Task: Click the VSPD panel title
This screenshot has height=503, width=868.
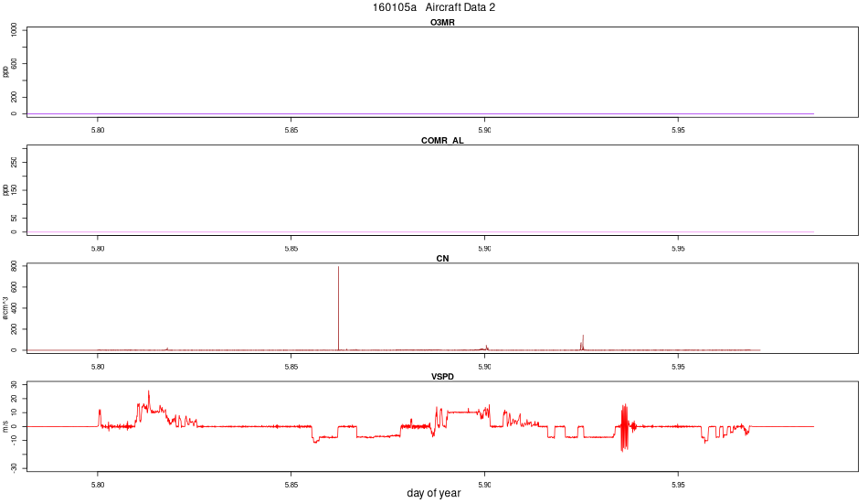Action: tap(442, 377)
